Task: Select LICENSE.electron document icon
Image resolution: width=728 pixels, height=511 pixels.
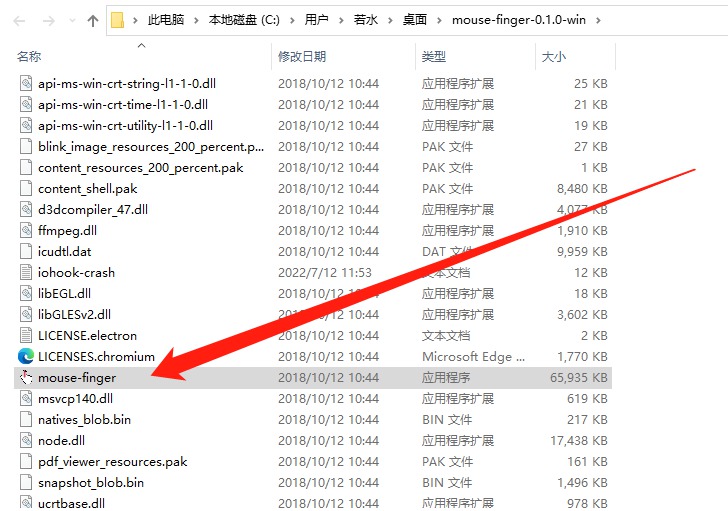Action: point(26,336)
